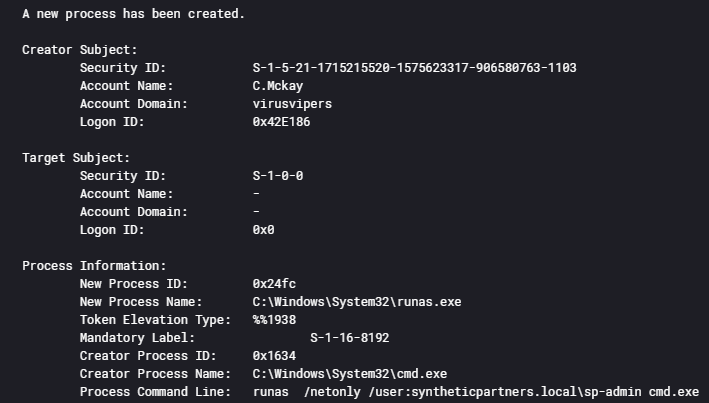This screenshot has height=403, width=709.
Task: Click the Logon ID value 0x42E186
Action: pyautogui.click(x=284, y=121)
